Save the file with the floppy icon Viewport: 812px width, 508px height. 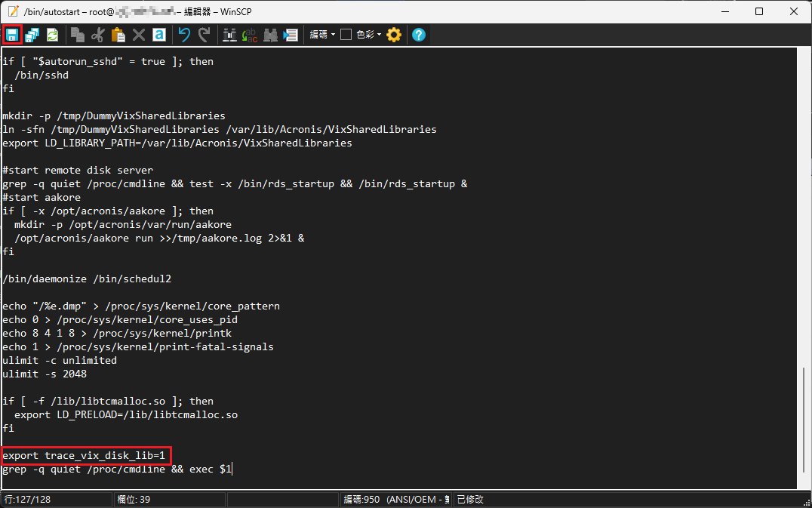(12, 35)
